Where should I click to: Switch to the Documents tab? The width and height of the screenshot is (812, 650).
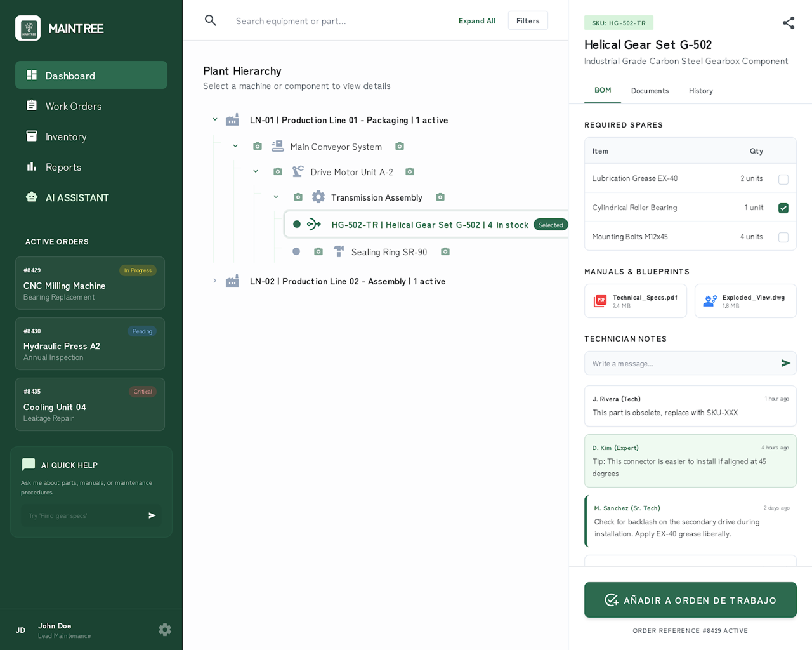point(650,91)
